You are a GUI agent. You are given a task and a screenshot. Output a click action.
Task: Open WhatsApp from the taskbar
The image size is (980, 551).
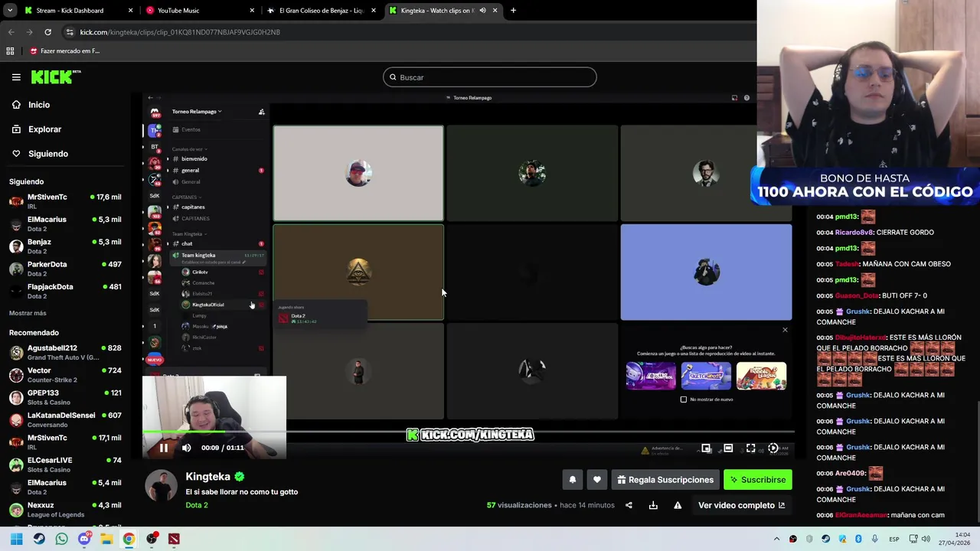61,539
